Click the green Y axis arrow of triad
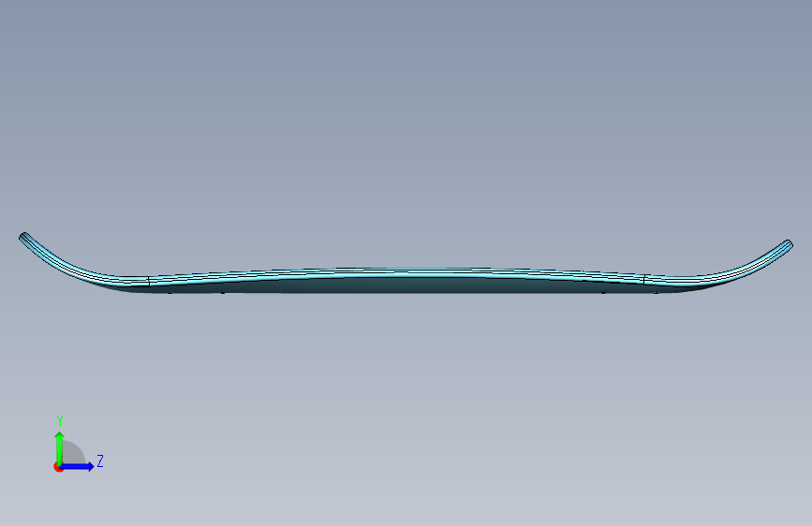This screenshot has width=812, height=526. pos(60,448)
